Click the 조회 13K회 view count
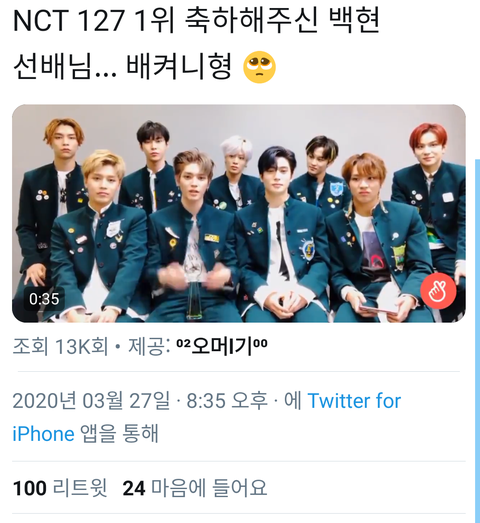The height and width of the screenshot is (523, 480). [60, 346]
